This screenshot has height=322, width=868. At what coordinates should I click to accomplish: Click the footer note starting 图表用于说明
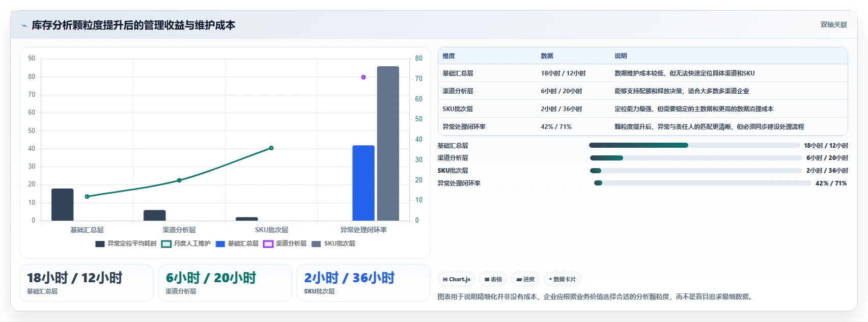(x=596, y=297)
